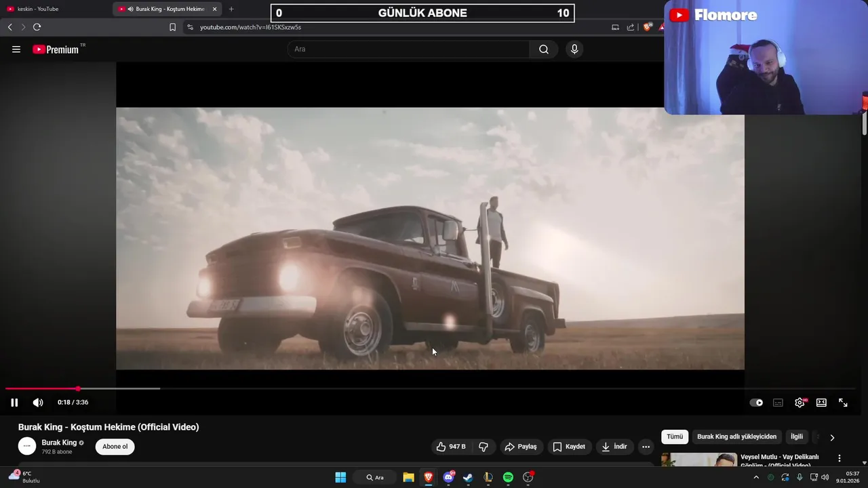Dislike the video with thumbs-down

(484, 447)
